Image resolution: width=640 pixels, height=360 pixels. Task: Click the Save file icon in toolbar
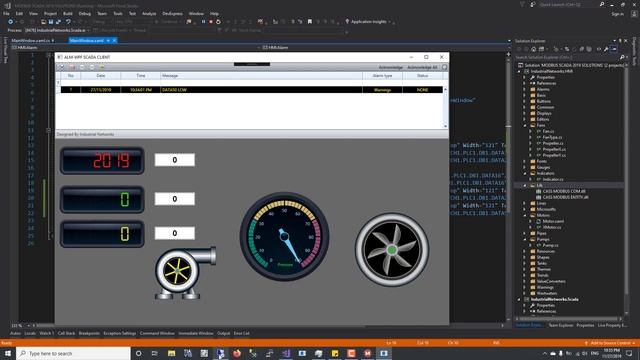[51, 22]
